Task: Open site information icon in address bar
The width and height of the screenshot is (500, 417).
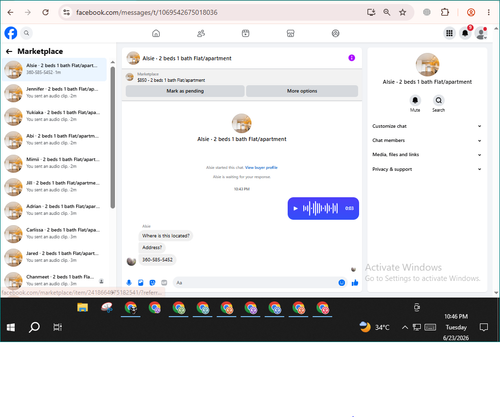Action: [66, 12]
